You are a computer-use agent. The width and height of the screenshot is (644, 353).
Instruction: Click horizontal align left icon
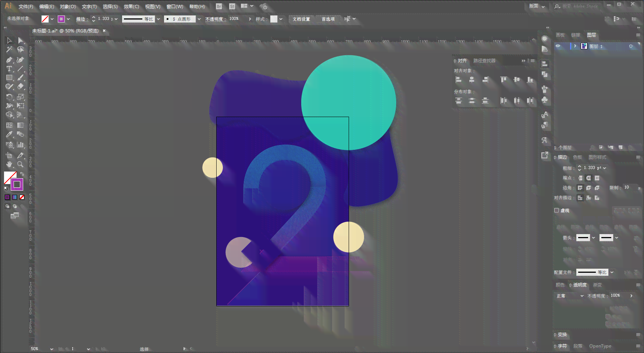point(458,80)
